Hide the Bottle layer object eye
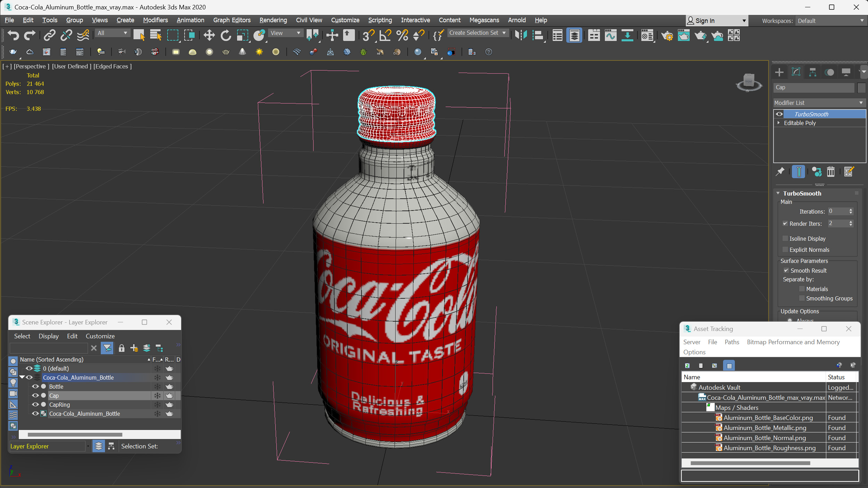The width and height of the screenshot is (868, 488). click(35, 387)
